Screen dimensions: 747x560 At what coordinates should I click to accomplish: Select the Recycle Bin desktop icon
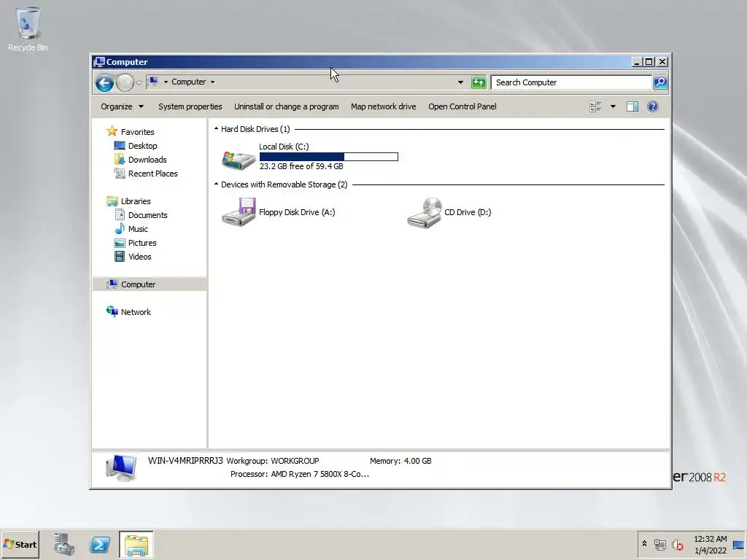[28, 29]
